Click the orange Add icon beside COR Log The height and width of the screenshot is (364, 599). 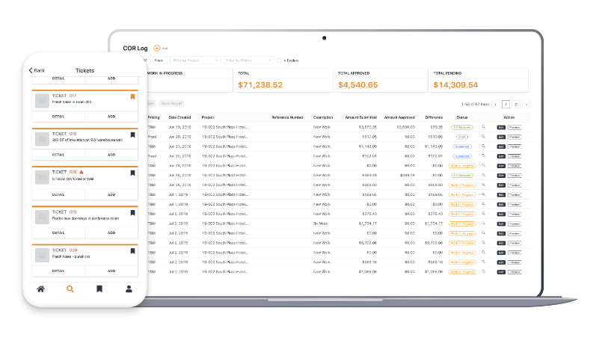click(x=156, y=48)
